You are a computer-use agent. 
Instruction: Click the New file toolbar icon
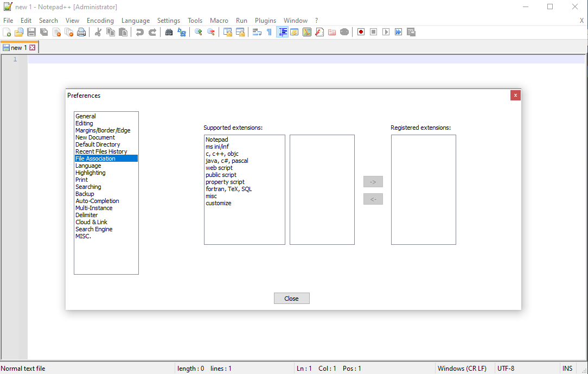point(7,33)
